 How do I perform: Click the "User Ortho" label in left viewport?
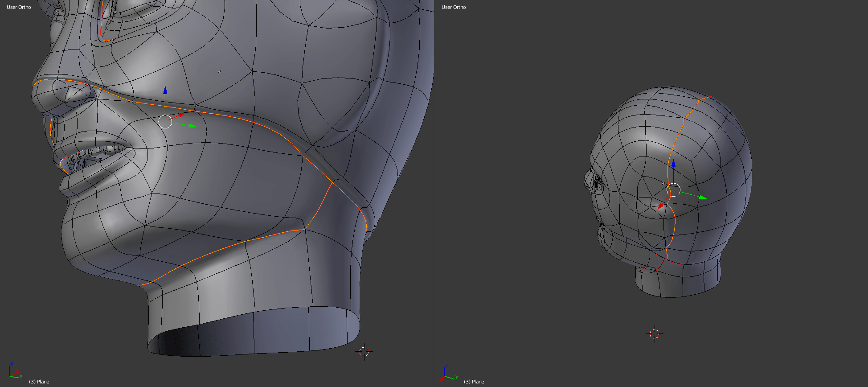[x=19, y=7]
